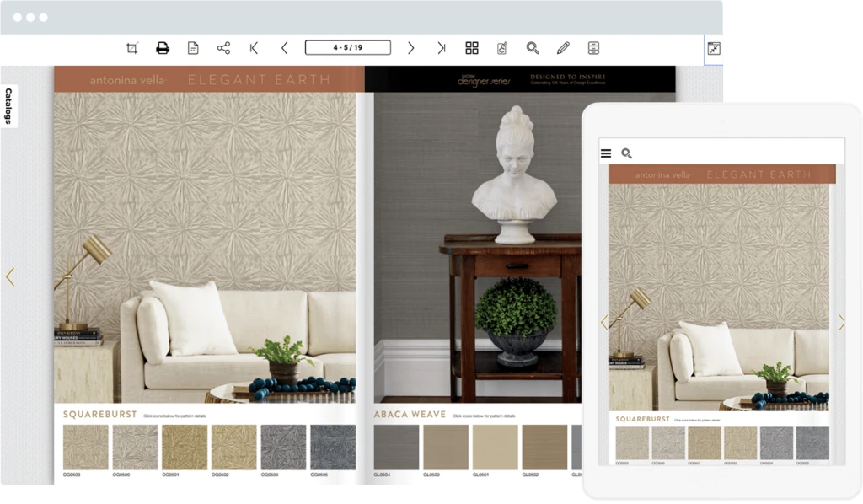Select the pencil annotation tool
The width and height of the screenshot is (863, 504).
click(563, 47)
